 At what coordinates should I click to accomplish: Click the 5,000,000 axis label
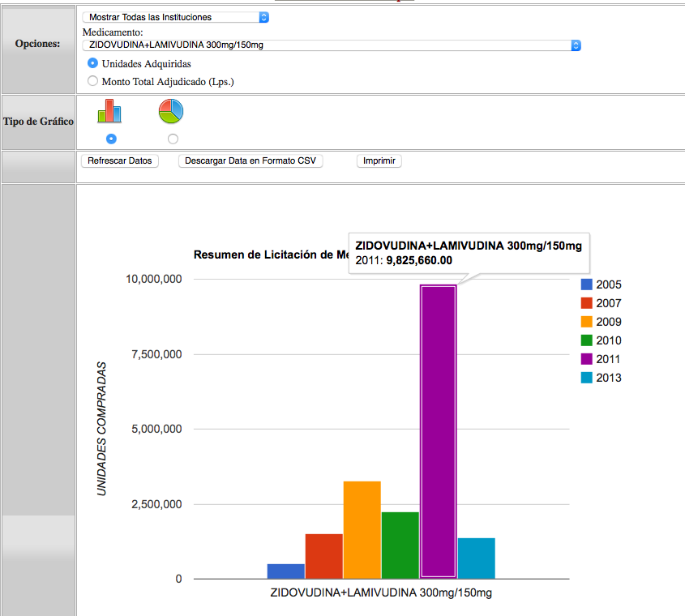156,429
